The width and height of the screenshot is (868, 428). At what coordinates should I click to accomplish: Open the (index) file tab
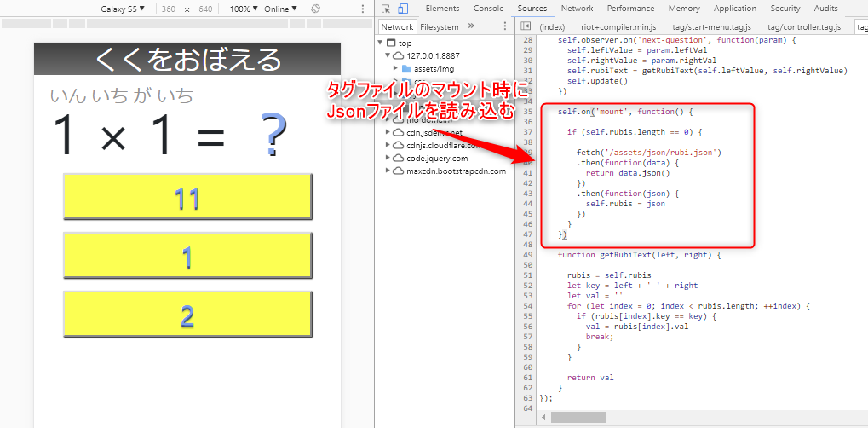pyautogui.click(x=551, y=26)
